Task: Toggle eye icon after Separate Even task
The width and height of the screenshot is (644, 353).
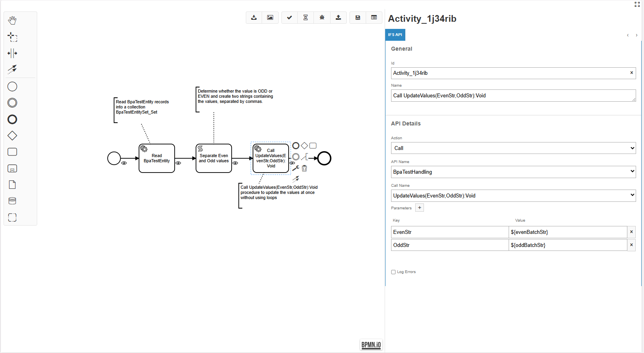Action: [235, 163]
